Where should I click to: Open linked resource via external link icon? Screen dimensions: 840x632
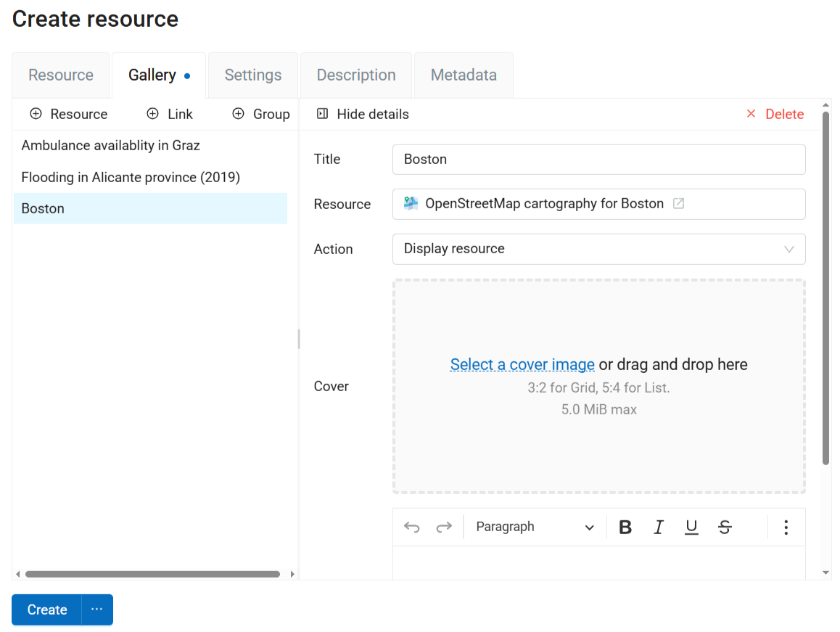tap(679, 204)
